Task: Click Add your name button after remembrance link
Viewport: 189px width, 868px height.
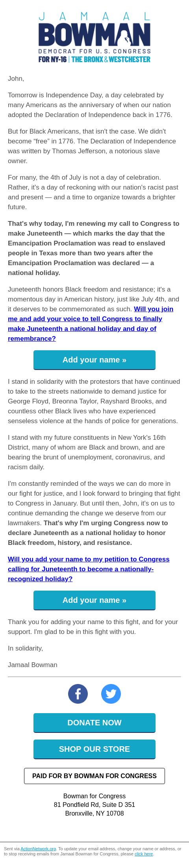Action: pyautogui.click(x=94, y=360)
